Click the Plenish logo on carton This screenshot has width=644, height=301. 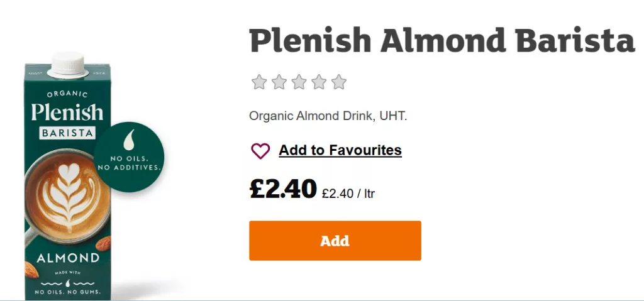(67, 113)
